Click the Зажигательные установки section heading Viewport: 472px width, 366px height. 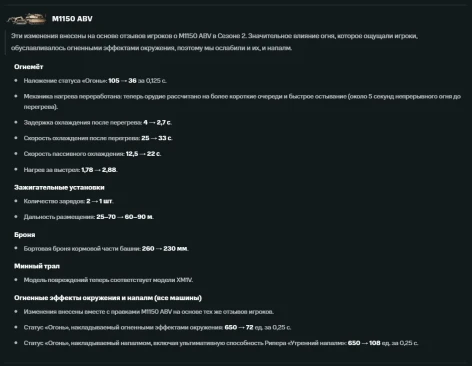[59, 187]
